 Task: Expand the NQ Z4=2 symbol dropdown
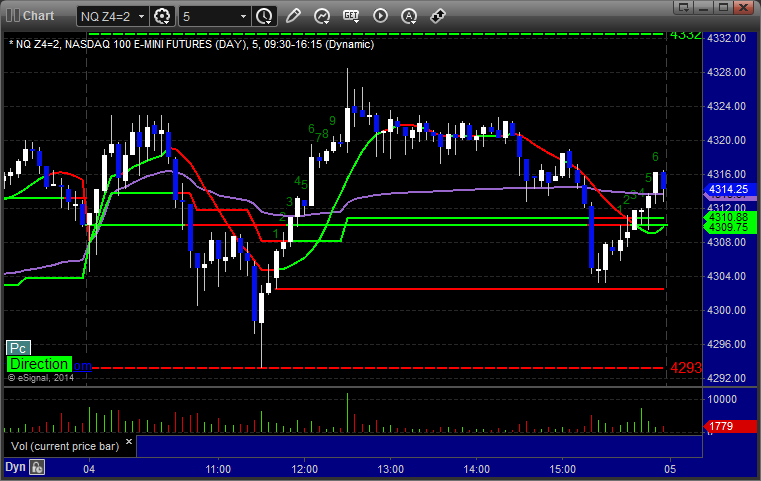pos(141,17)
